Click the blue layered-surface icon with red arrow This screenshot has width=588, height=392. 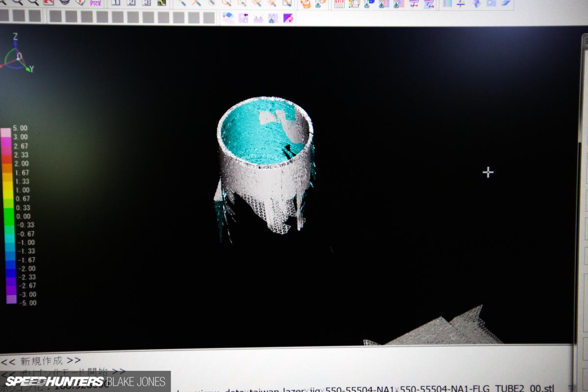click(228, 18)
